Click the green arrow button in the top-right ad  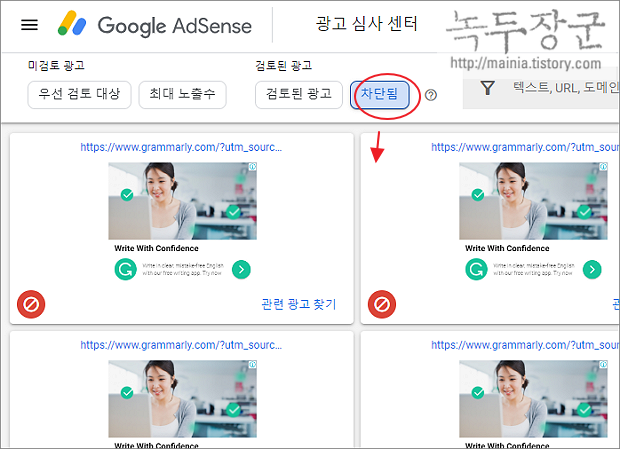point(592,270)
